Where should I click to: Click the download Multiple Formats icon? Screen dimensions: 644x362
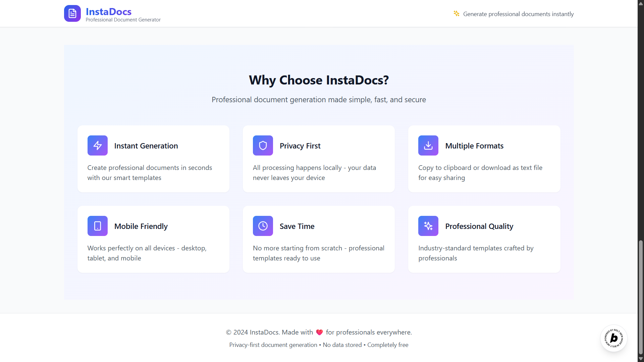click(x=428, y=145)
